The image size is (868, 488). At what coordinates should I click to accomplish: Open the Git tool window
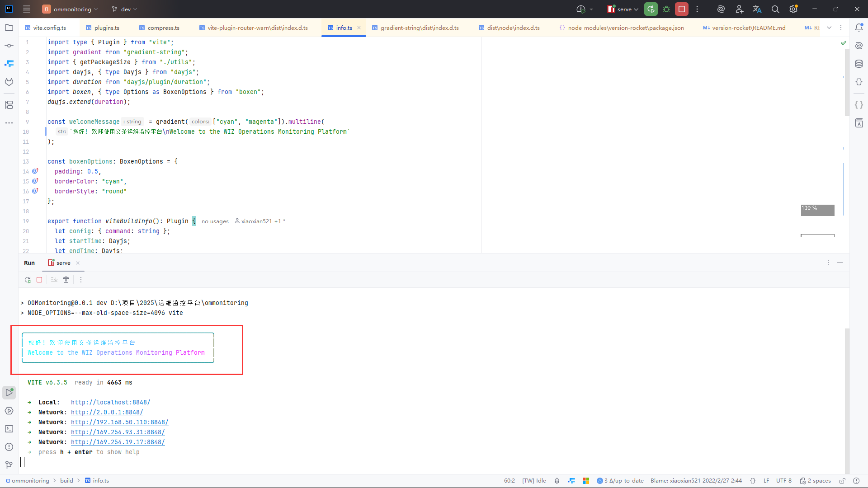[9, 465]
